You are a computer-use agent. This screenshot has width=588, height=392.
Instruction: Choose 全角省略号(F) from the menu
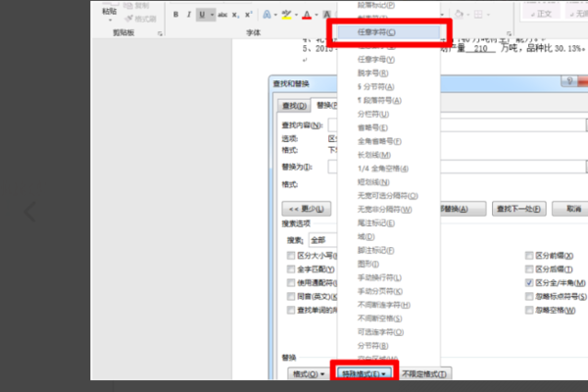(x=379, y=141)
